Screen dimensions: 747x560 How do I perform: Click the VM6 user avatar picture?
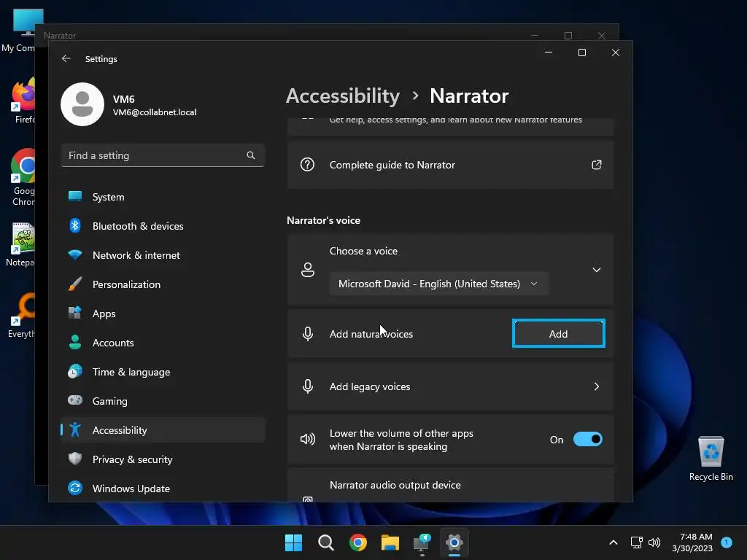pos(82,104)
